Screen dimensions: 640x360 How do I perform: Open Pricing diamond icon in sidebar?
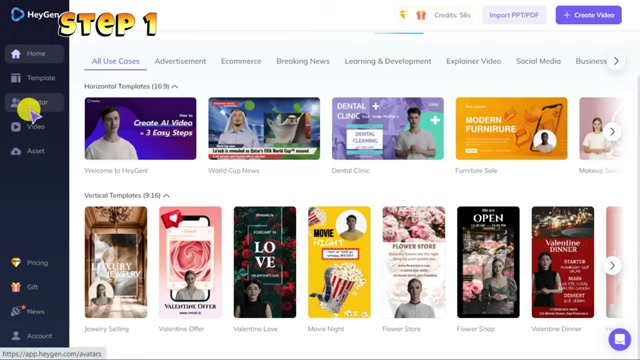[16, 263]
